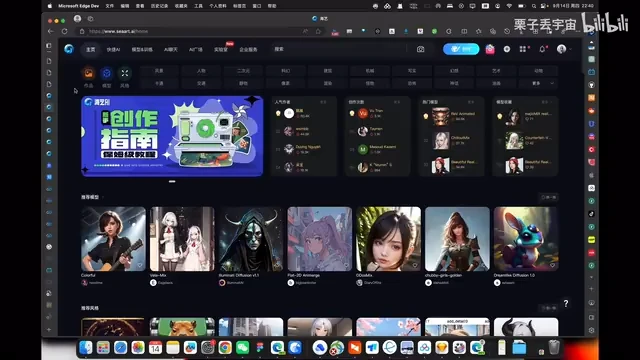Open the notification bell
The height and width of the screenshot is (360, 640).
(x=542, y=49)
